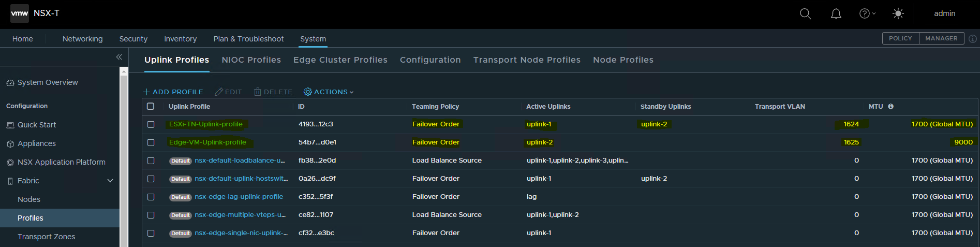Switch to the Configuration tab
Image resolution: width=980 pixels, height=247 pixels.
[430, 60]
